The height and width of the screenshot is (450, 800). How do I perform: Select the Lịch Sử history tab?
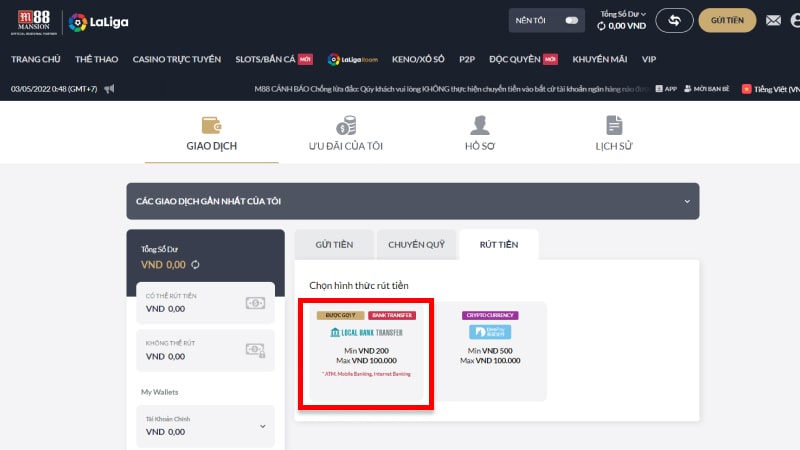614,134
